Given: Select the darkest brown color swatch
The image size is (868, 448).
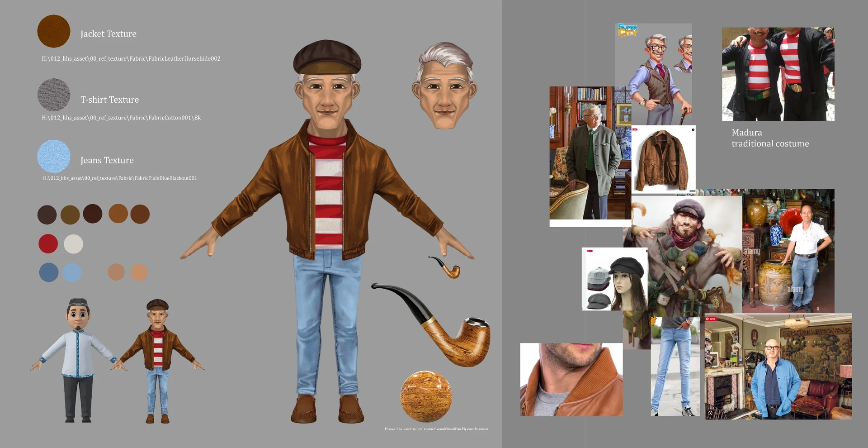Looking at the screenshot, I should click(93, 214).
